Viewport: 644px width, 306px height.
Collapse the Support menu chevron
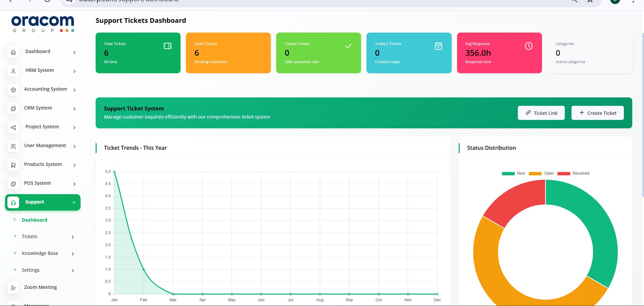coord(74,202)
